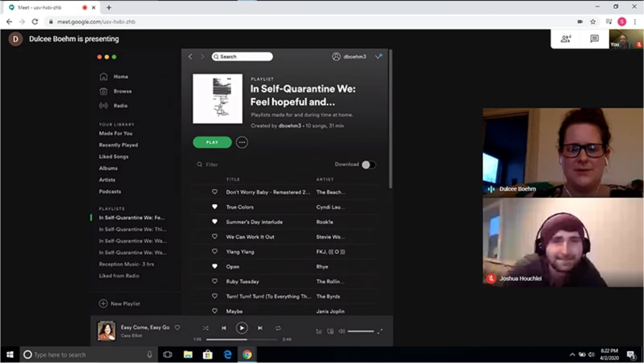
Task: Click the green PLAY button
Action: coord(212,142)
